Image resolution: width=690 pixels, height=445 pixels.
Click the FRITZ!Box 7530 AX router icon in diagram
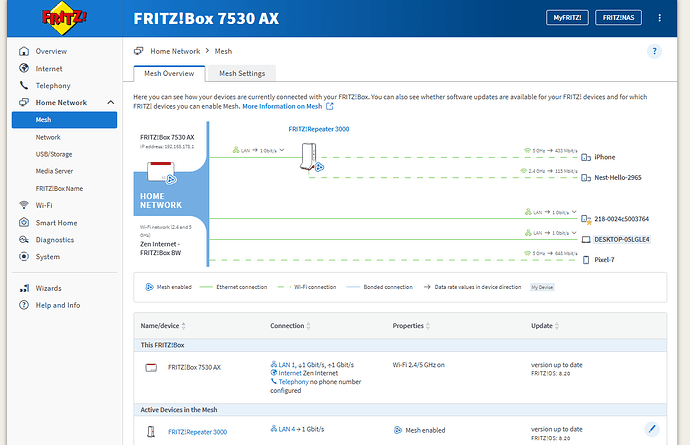159,172
